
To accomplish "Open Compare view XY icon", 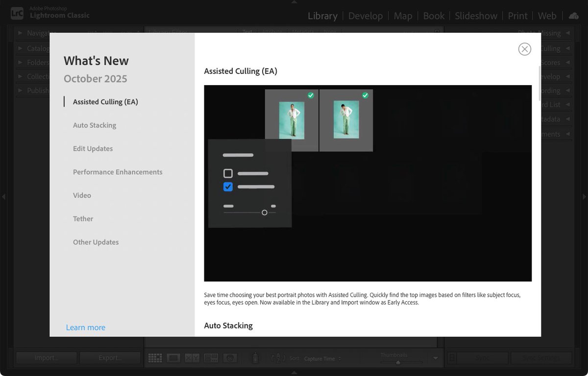I will pos(192,358).
